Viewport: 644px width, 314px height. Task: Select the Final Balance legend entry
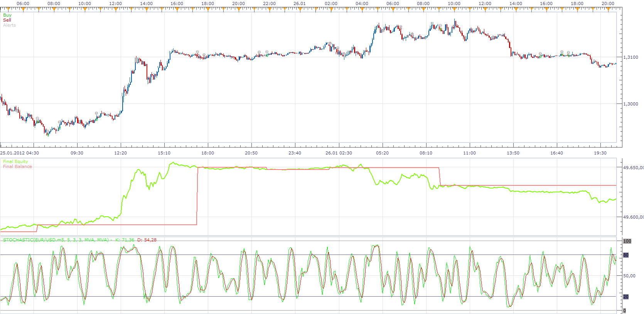coord(17,166)
